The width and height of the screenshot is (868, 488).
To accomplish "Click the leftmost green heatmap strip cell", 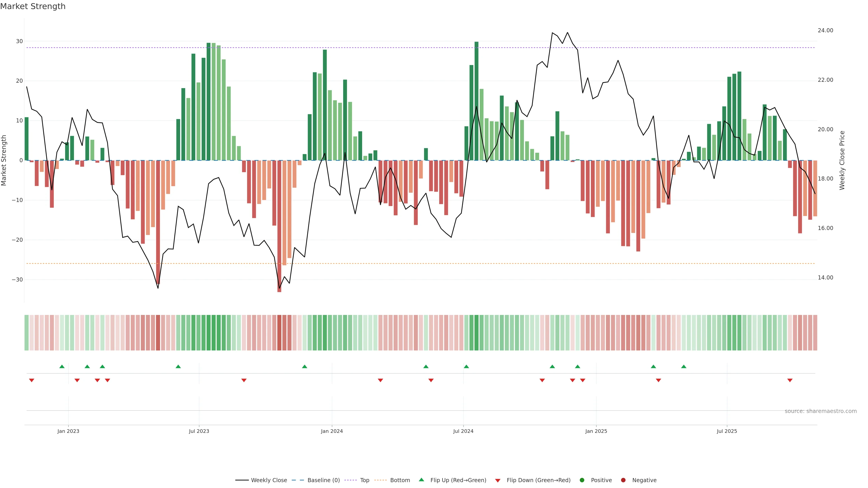I will (x=26, y=332).
